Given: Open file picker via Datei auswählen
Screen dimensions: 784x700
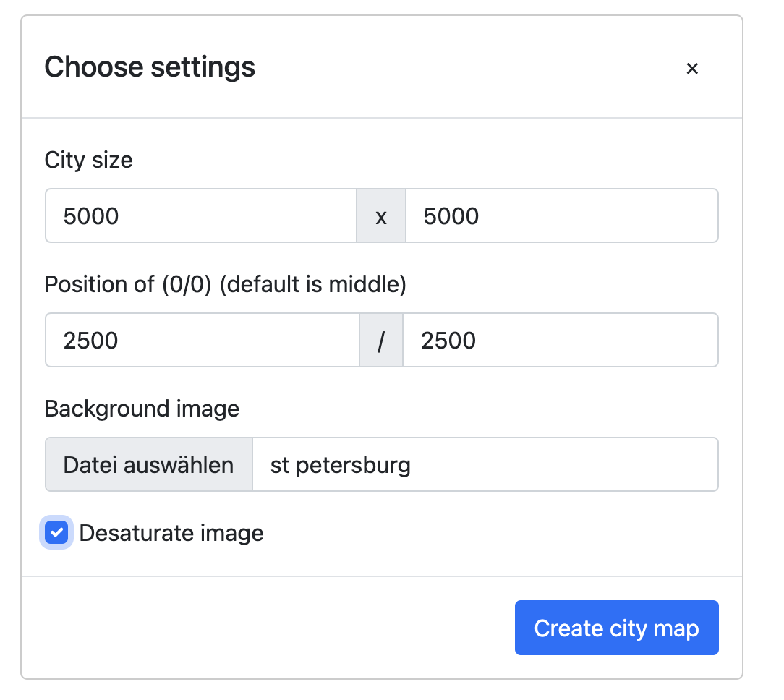Looking at the screenshot, I should point(148,464).
